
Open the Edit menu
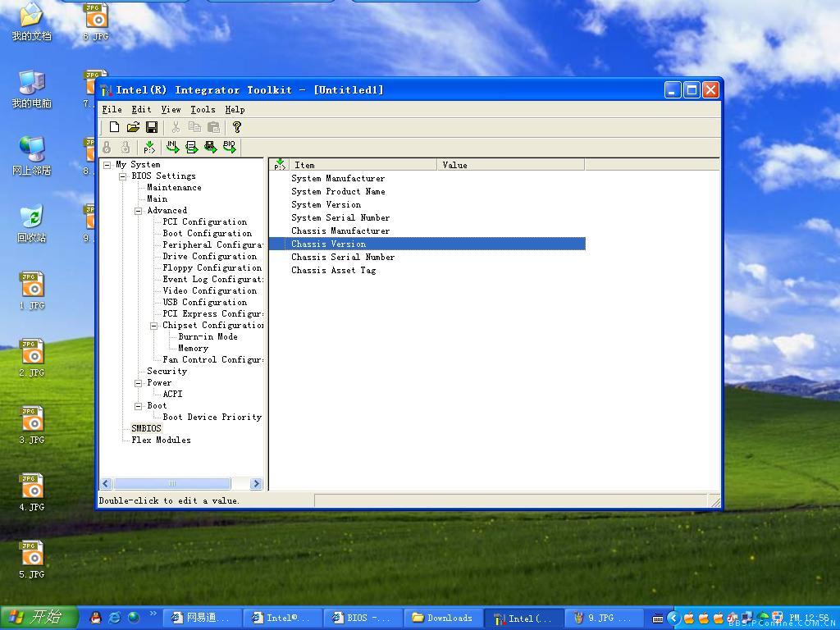pos(141,109)
